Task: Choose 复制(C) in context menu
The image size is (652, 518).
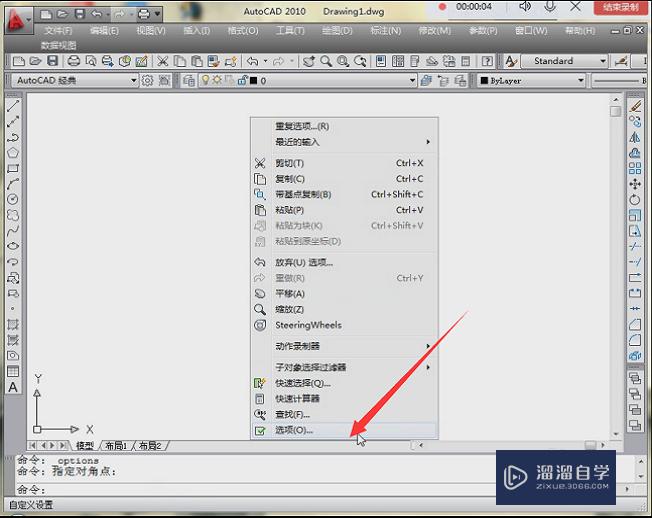Action: 345,179
